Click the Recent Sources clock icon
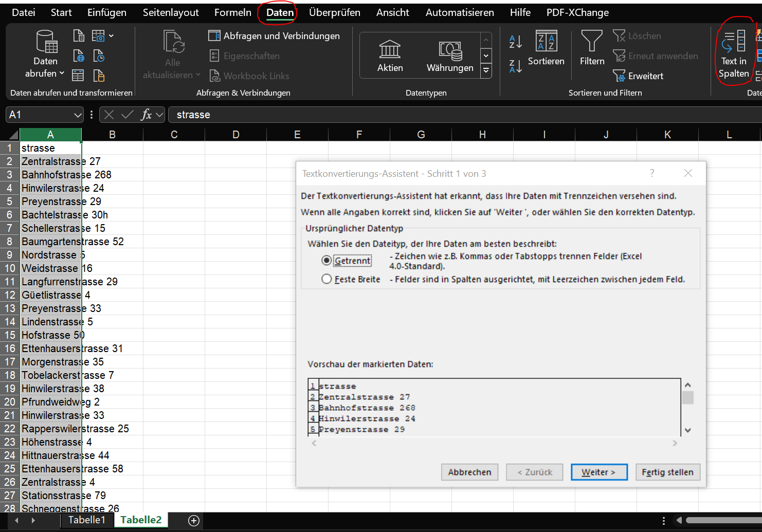 click(x=99, y=56)
